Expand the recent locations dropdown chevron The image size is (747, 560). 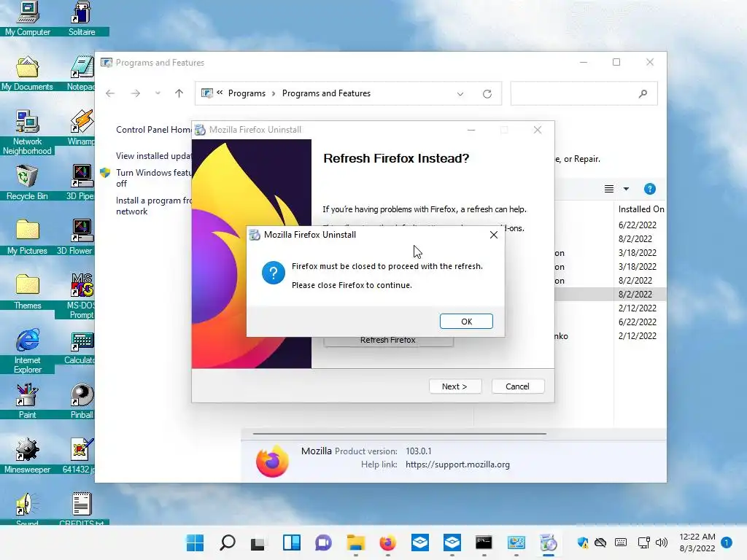coord(158,93)
